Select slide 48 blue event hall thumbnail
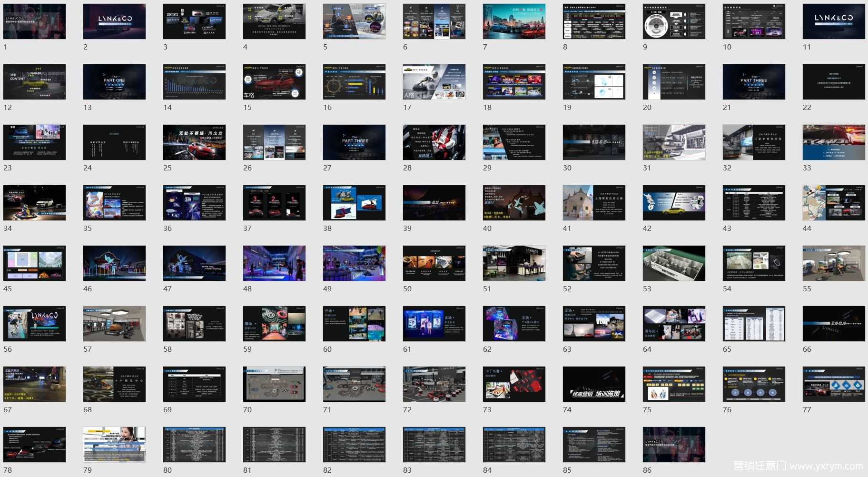Image resolution: width=868 pixels, height=477 pixels. (274, 263)
